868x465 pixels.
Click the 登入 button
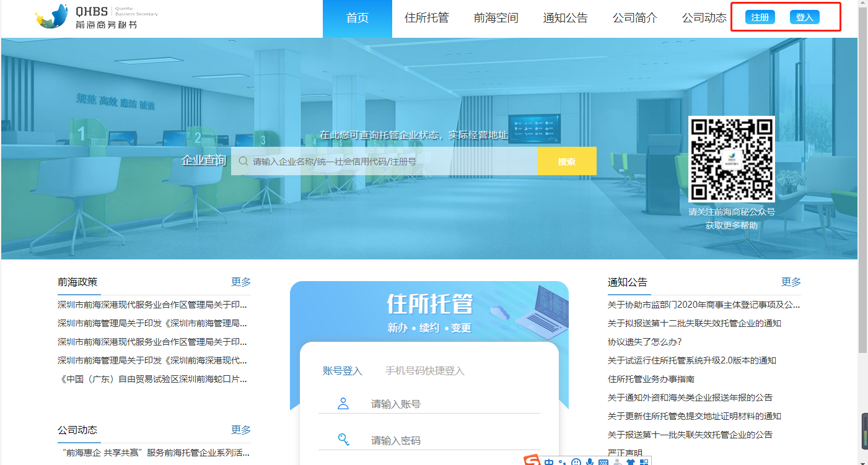[x=805, y=17]
